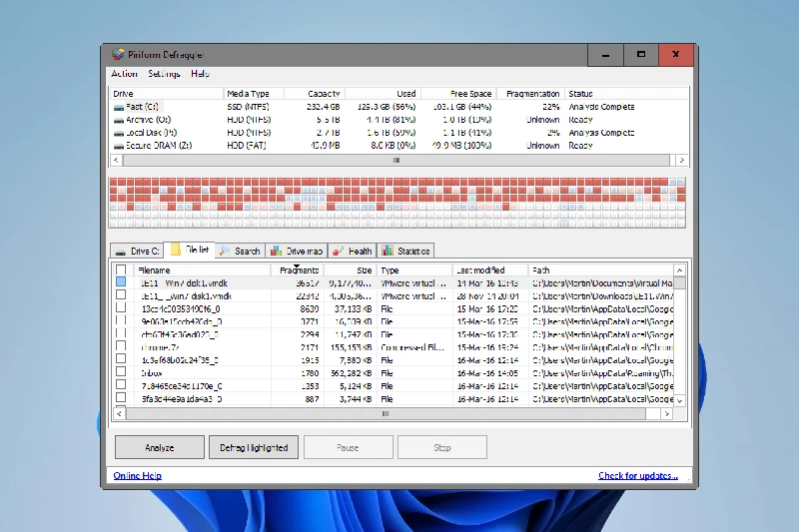Open the Help menu
This screenshot has width=799, height=532.
(201, 74)
